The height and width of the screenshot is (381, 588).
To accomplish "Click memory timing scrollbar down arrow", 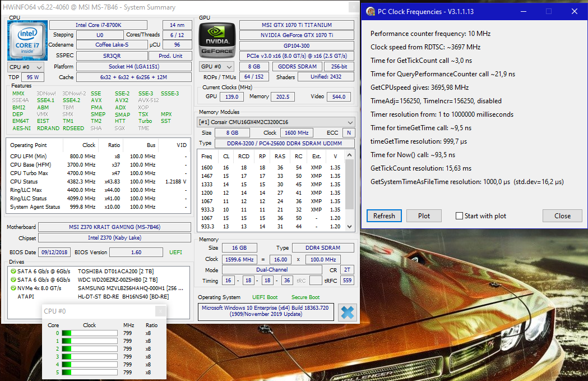I will click(350, 226).
